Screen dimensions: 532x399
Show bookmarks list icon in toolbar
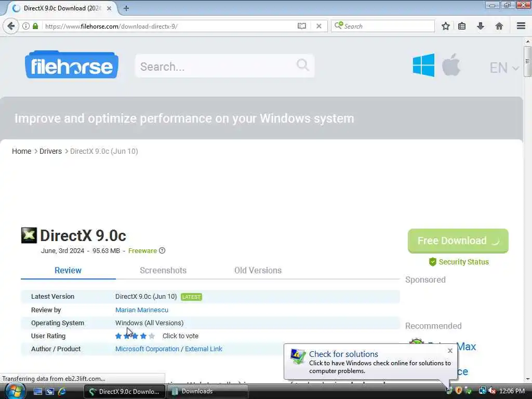pos(462,26)
